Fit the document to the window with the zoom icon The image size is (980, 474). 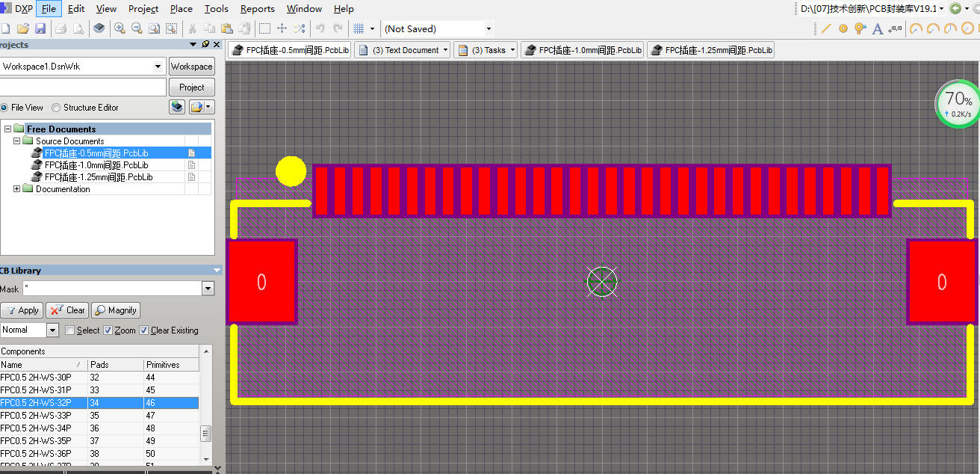point(154,28)
